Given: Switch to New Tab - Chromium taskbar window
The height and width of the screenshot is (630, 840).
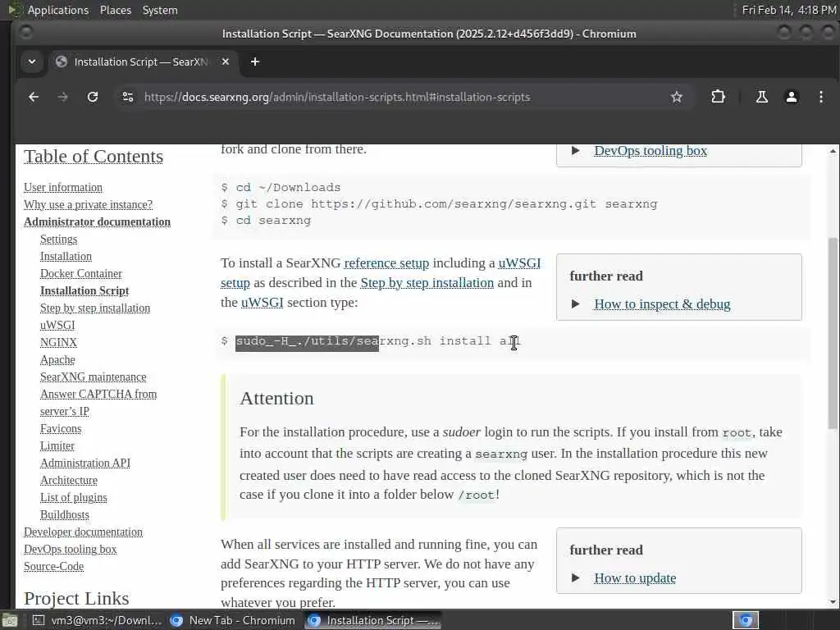Looking at the screenshot, I should point(233,620).
